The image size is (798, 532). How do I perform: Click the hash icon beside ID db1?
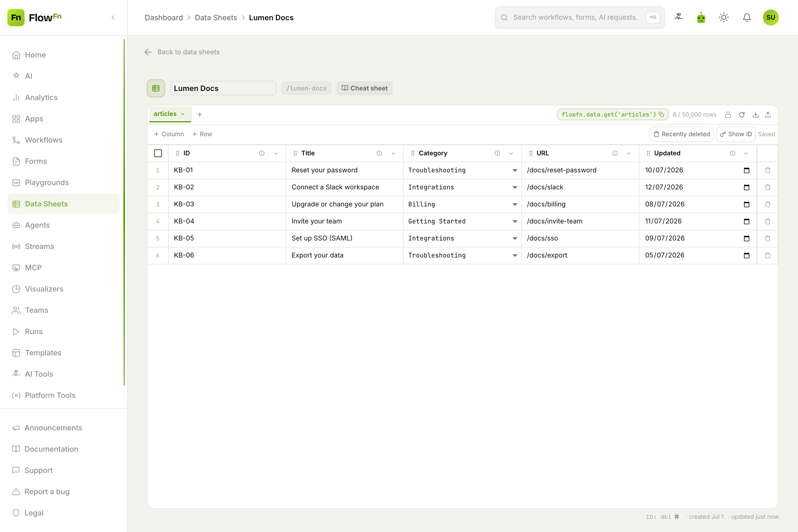[x=676, y=516]
